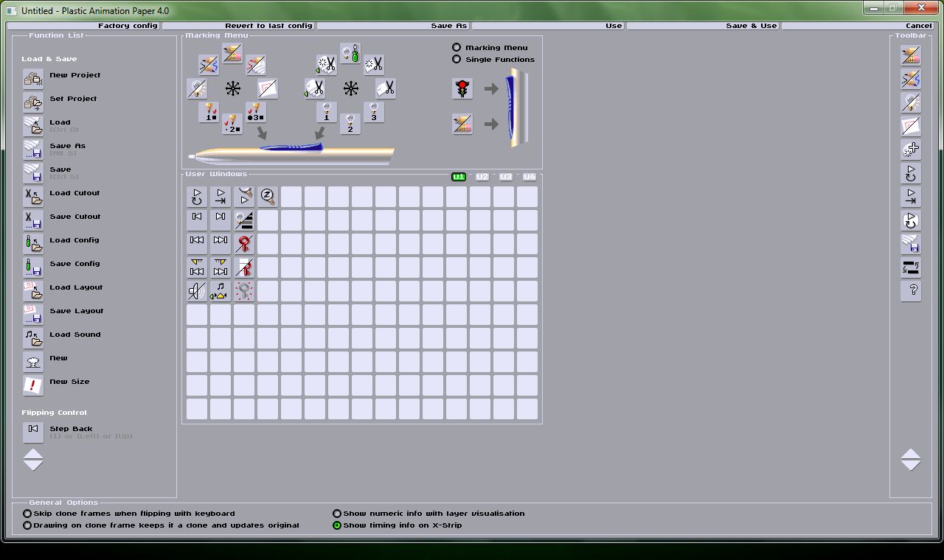Click the 'Load Sound' label
944x560 pixels.
coord(74,335)
